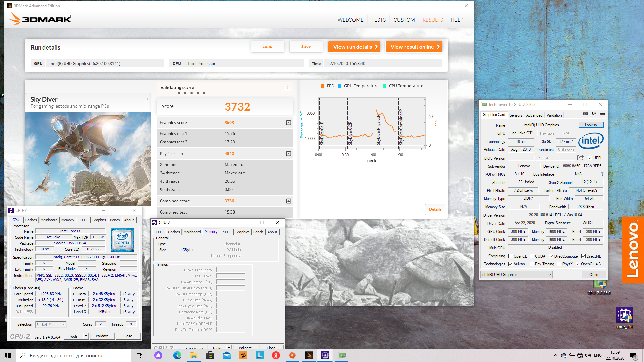This screenshot has width=644, height=362.
Task: Click the Close button in GPU-Z
Action: tap(594, 275)
